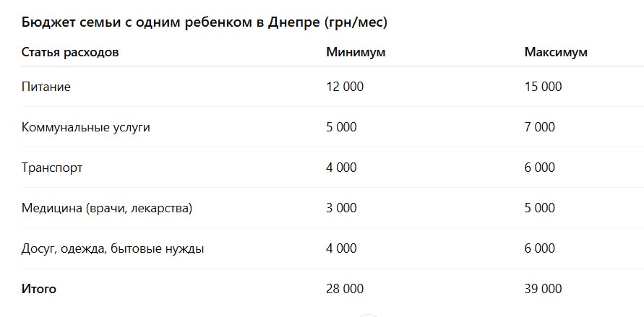This screenshot has height=317, width=644.
Task: Select the 'Коммунальные услуги' row label
Action: (x=86, y=128)
